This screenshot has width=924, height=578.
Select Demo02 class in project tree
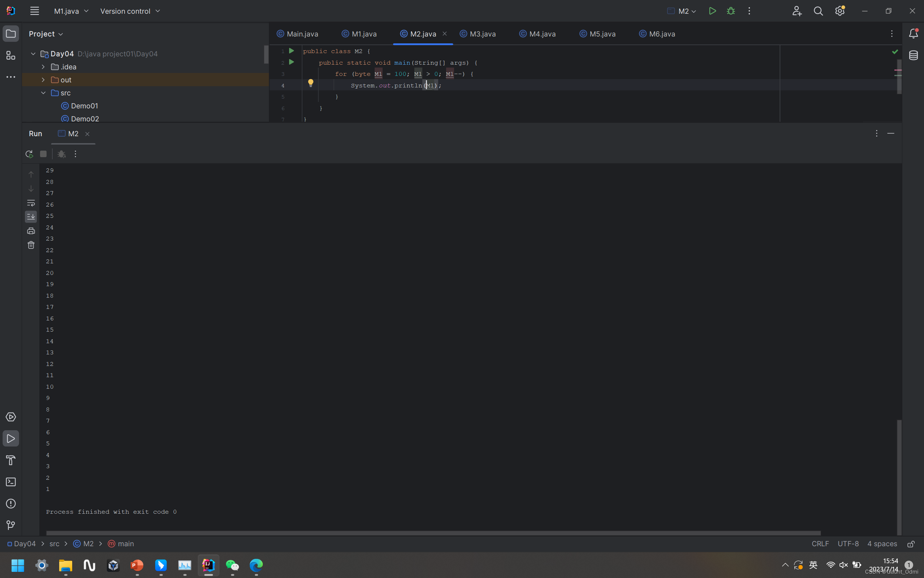(x=80, y=119)
